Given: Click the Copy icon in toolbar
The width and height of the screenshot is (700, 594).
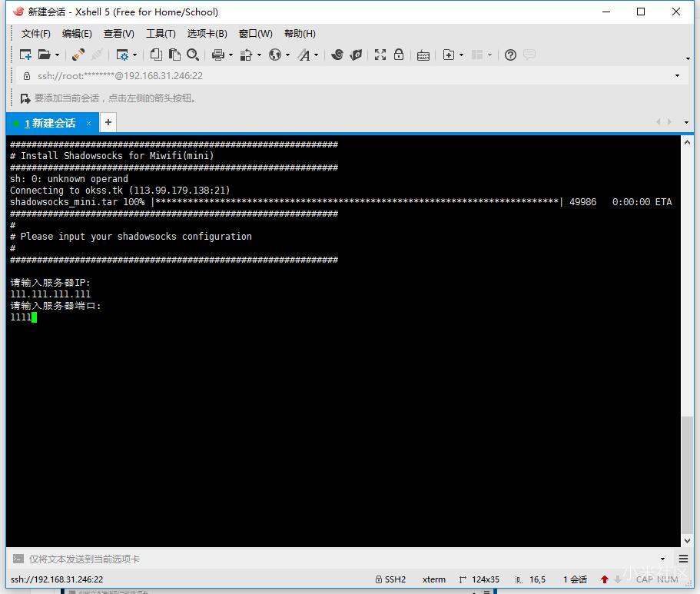Looking at the screenshot, I should point(156,55).
